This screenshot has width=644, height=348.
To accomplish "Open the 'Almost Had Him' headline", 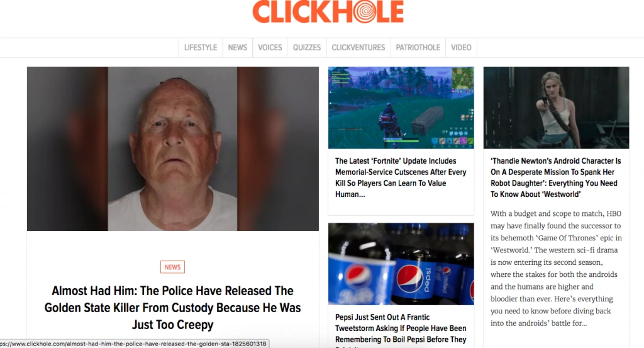I will 172,308.
